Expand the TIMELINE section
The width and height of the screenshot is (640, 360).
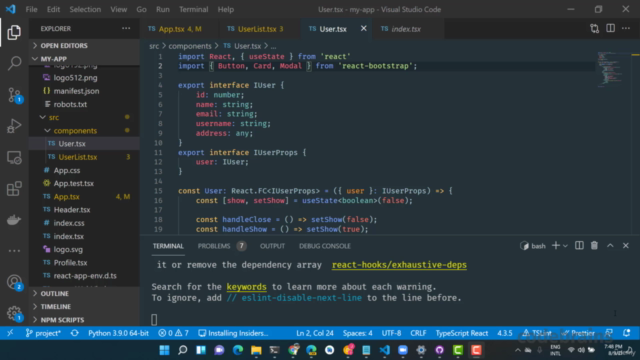tap(84, 307)
